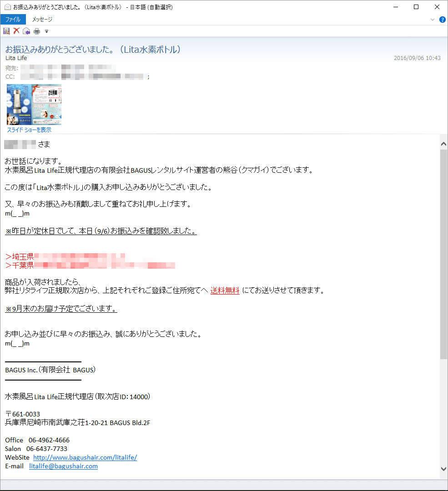Viewport: 448px width, 491px height.
Task: Minimize the message window
Action: coord(396,7)
